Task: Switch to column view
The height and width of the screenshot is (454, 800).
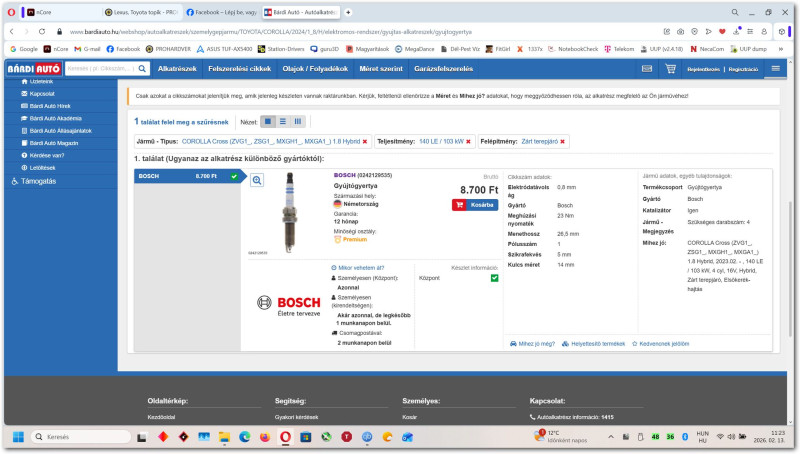Action: click(297, 121)
